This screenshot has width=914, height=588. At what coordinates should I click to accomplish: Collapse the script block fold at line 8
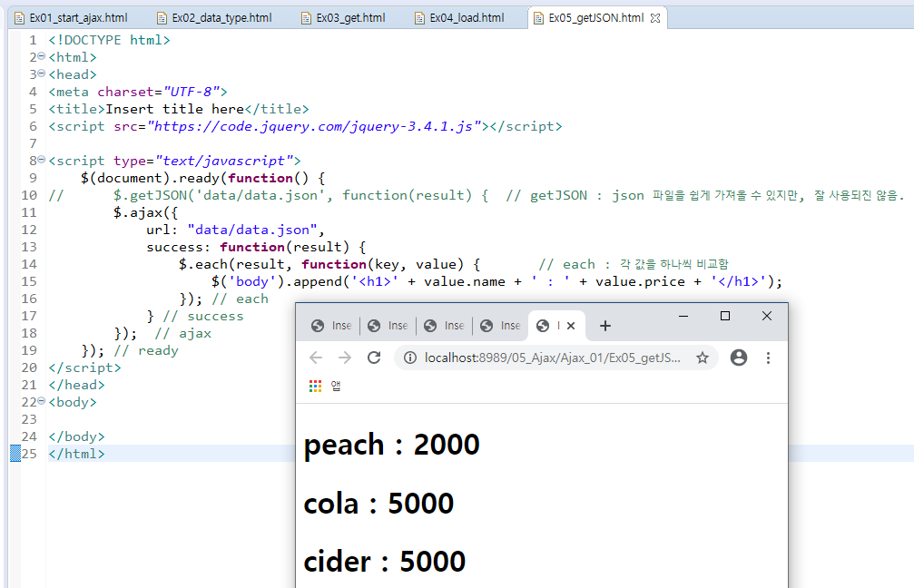(42, 160)
